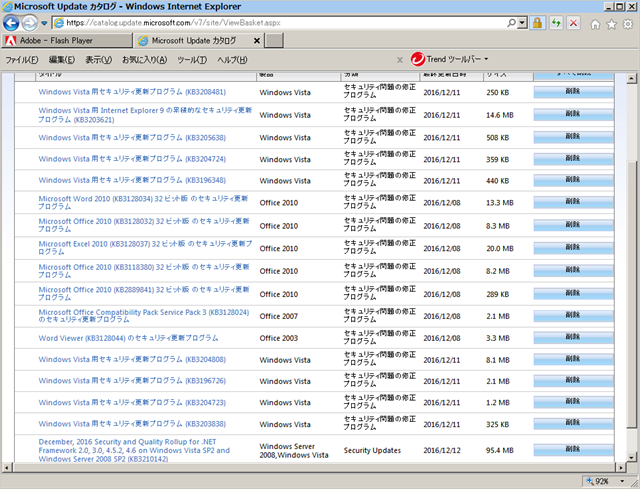Click 削除 button for KB3208481 row

click(573, 92)
